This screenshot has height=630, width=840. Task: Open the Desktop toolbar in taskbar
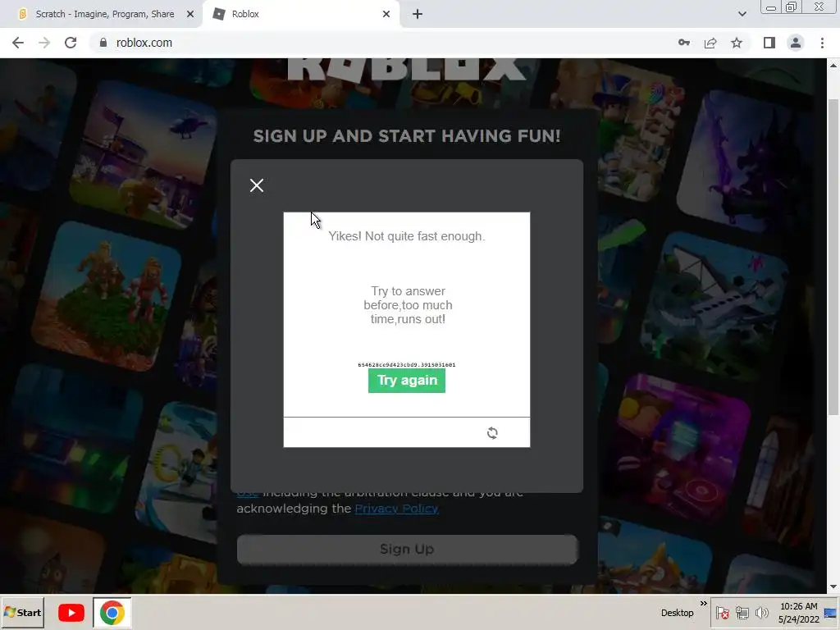tap(677, 613)
